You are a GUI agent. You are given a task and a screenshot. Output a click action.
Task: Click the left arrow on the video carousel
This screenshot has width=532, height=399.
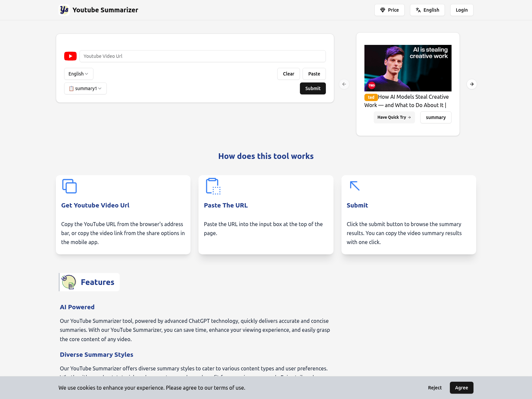point(344,84)
